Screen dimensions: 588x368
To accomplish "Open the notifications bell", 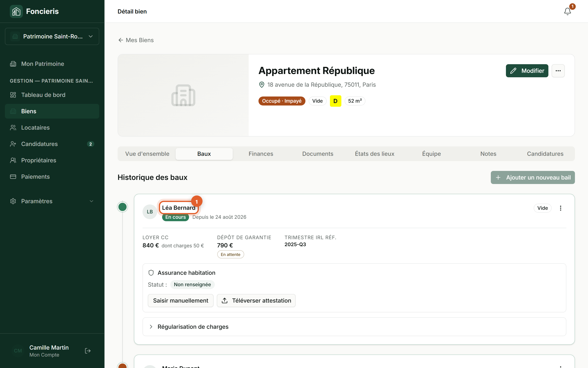I will click(567, 11).
